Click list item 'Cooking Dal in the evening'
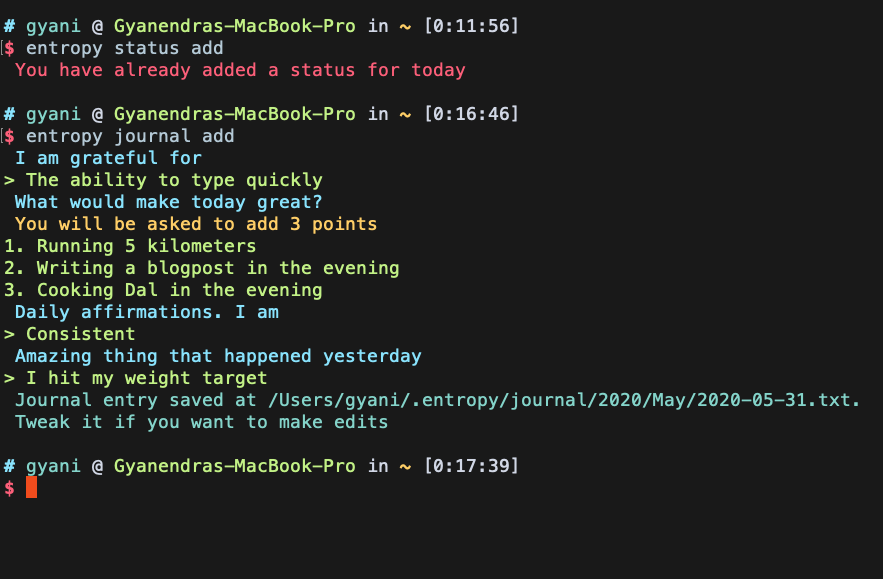The image size is (883, 579). (x=180, y=290)
